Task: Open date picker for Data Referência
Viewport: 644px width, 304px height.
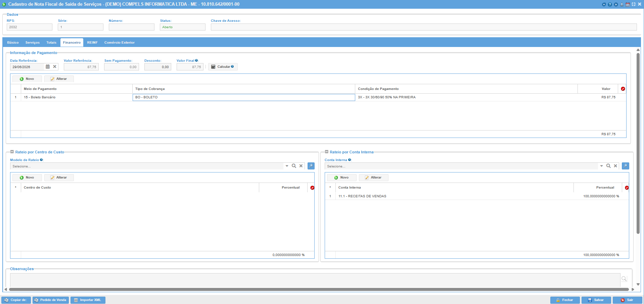Action: coord(48,67)
